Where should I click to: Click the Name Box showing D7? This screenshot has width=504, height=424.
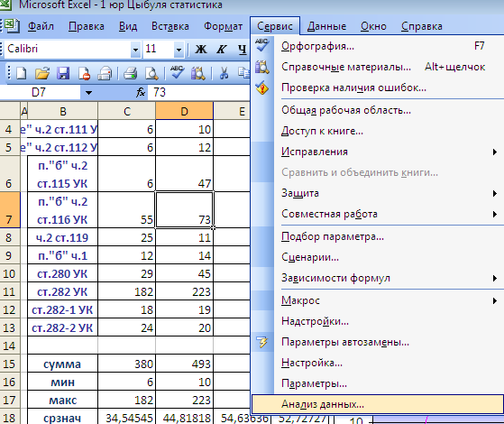[39, 93]
